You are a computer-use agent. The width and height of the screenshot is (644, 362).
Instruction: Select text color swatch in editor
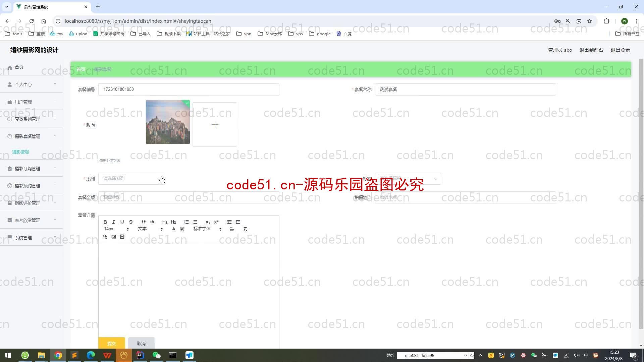[x=173, y=229]
